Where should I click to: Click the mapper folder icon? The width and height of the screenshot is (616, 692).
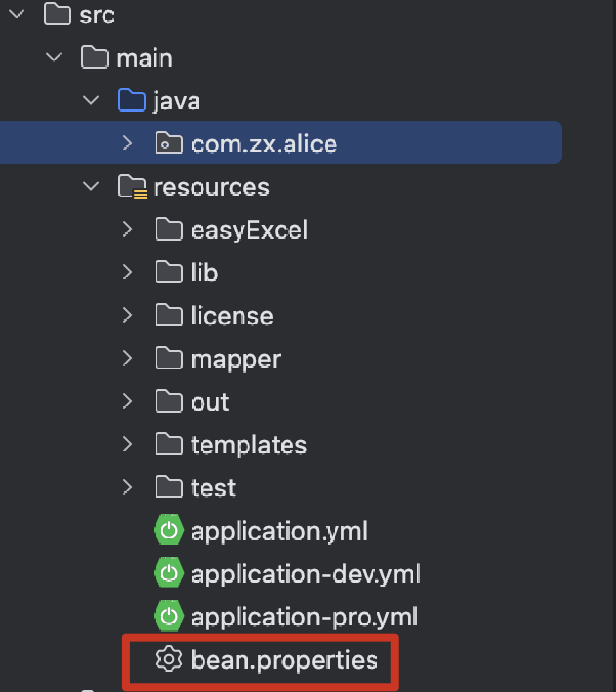[x=169, y=358]
